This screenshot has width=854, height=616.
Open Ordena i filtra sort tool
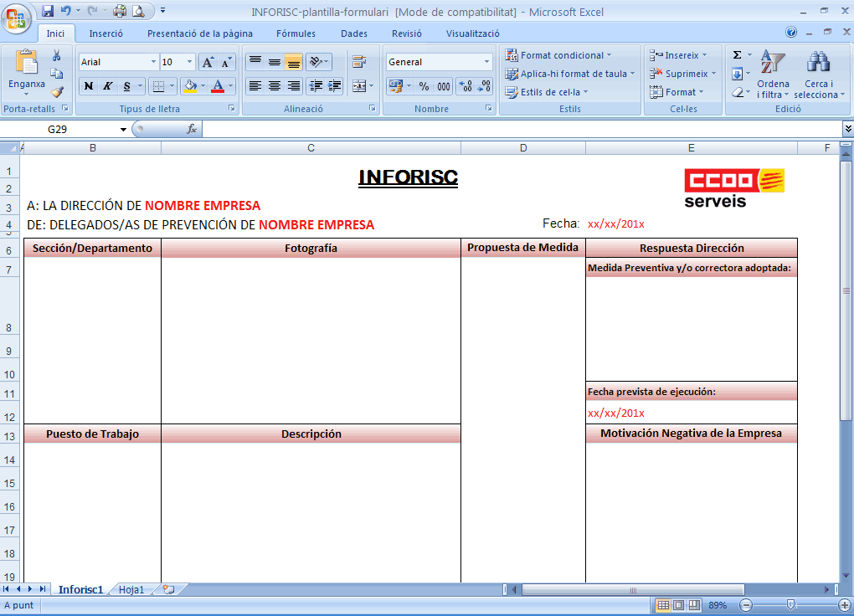pos(772,74)
